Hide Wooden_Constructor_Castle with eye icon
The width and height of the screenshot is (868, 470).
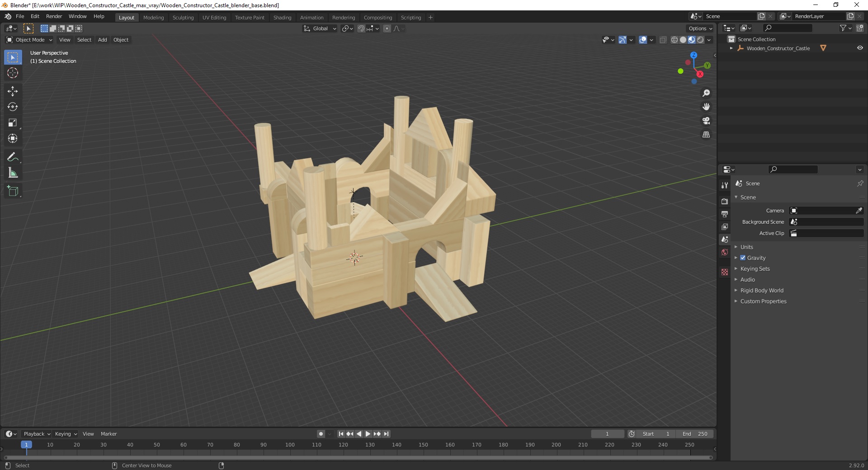coord(860,48)
